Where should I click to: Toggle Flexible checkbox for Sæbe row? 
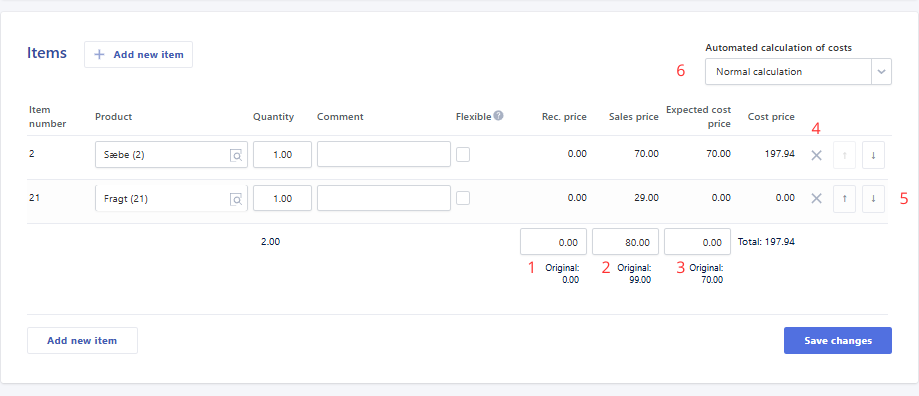(x=463, y=155)
